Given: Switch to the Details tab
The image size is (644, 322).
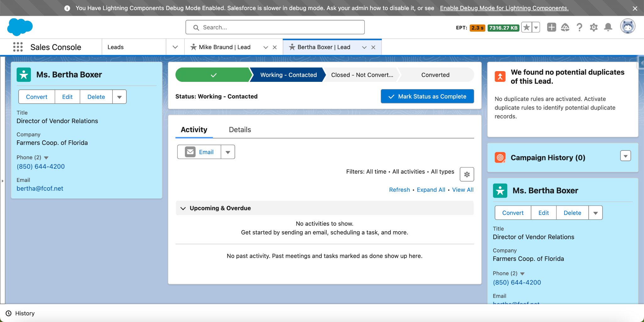Looking at the screenshot, I should pyautogui.click(x=240, y=130).
